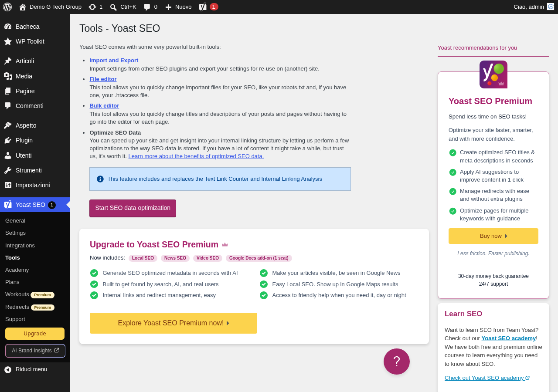
Task: Open the WordPress logo menu
Action: 7,7
